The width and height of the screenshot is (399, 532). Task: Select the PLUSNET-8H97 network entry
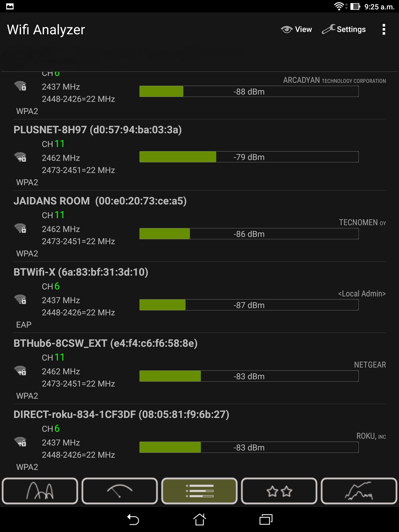tap(98, 130)
